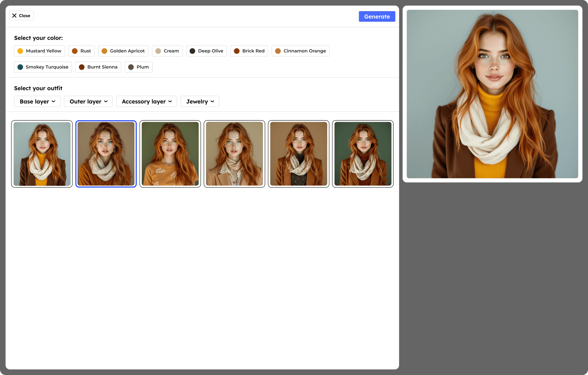The width and height of the screenshot is (588, 375).
Task: Click the large preview portrait image
Action: 492,94
